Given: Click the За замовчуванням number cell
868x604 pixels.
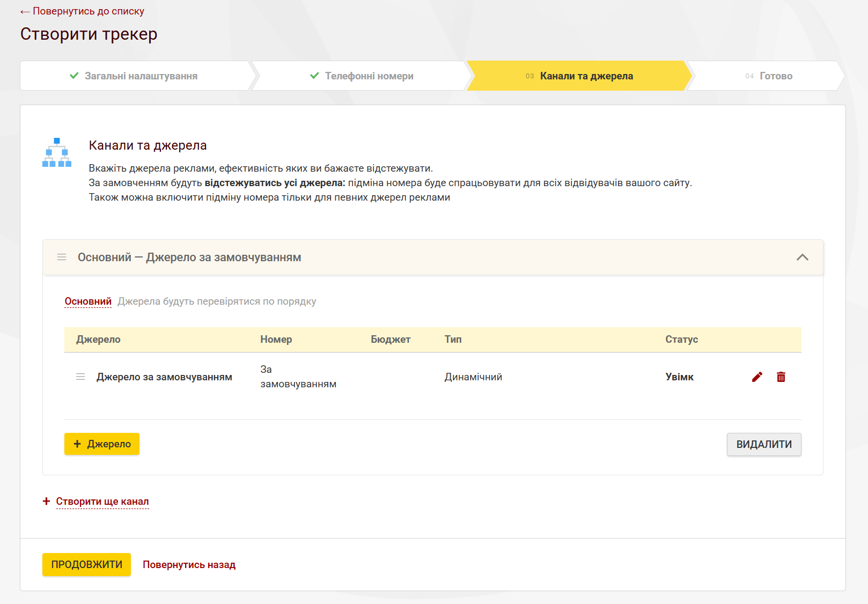Looking at the screenshot, I should [298, 377].
